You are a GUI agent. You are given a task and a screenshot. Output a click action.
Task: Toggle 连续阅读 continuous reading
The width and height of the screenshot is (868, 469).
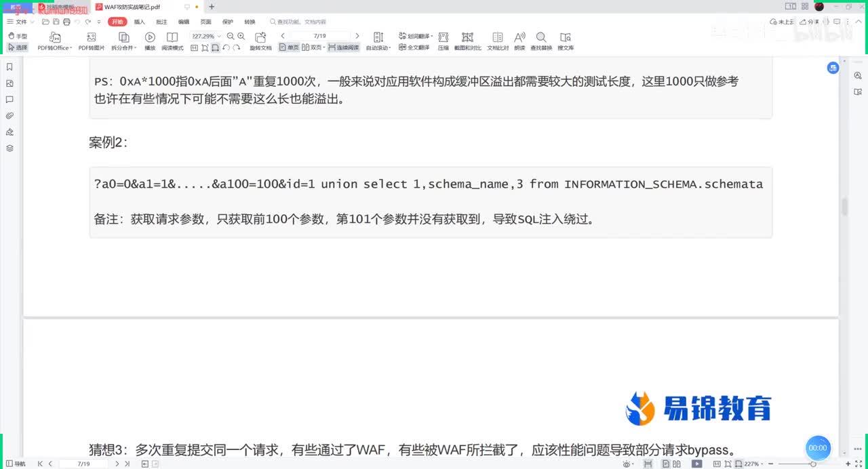344,47
